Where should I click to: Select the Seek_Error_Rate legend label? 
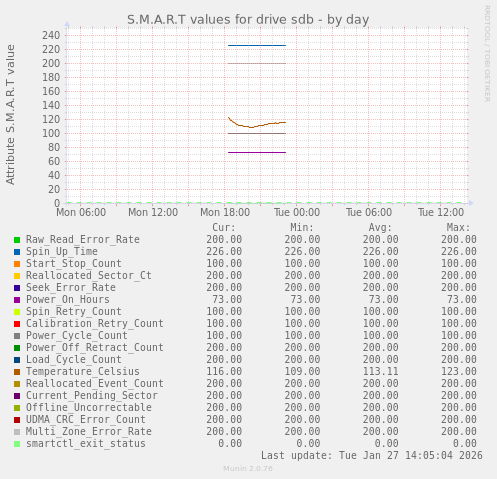pos(71,288)
